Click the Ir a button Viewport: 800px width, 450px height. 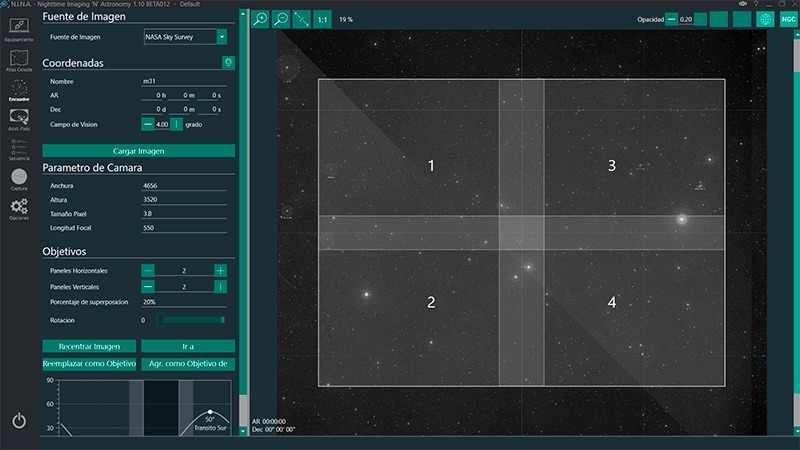point(188,346)
